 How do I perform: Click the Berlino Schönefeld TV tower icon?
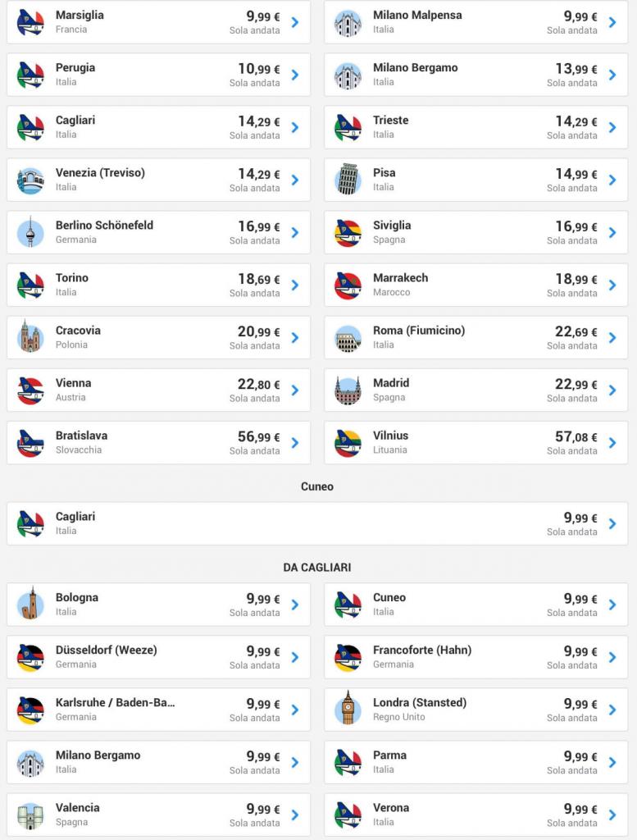pyautogui.click(x=30, y=232)
